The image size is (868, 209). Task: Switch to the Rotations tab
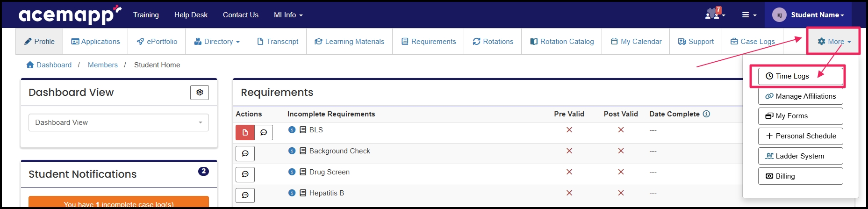click(493, 42)
